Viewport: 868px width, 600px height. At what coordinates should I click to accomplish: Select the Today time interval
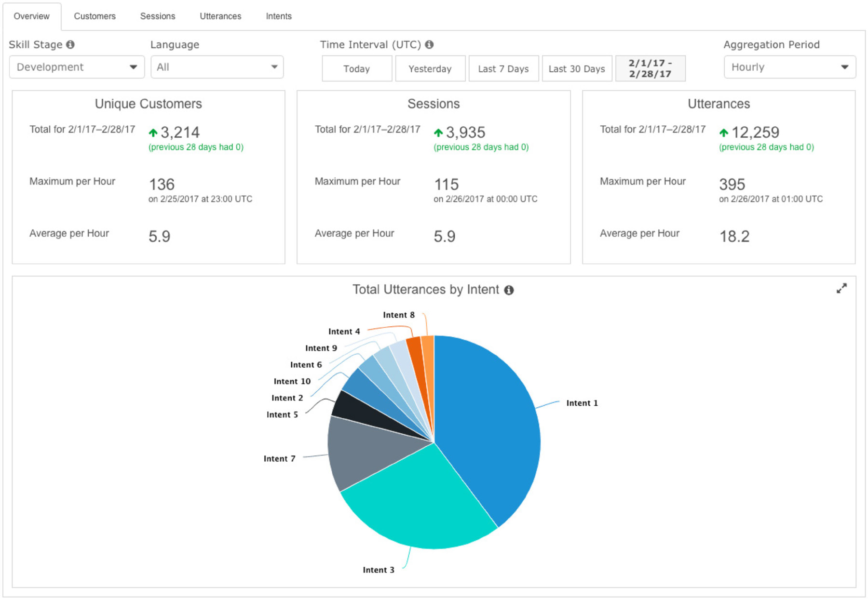(x=357, y=69)
